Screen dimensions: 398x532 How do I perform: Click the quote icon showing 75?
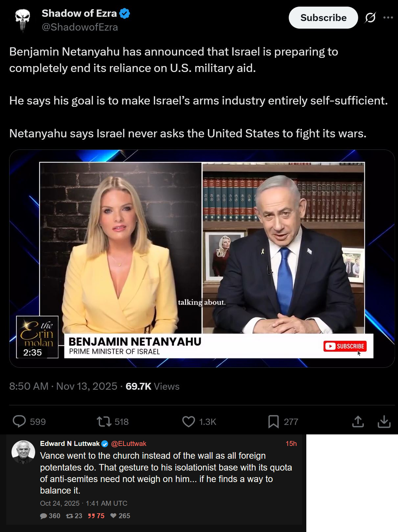91,516
